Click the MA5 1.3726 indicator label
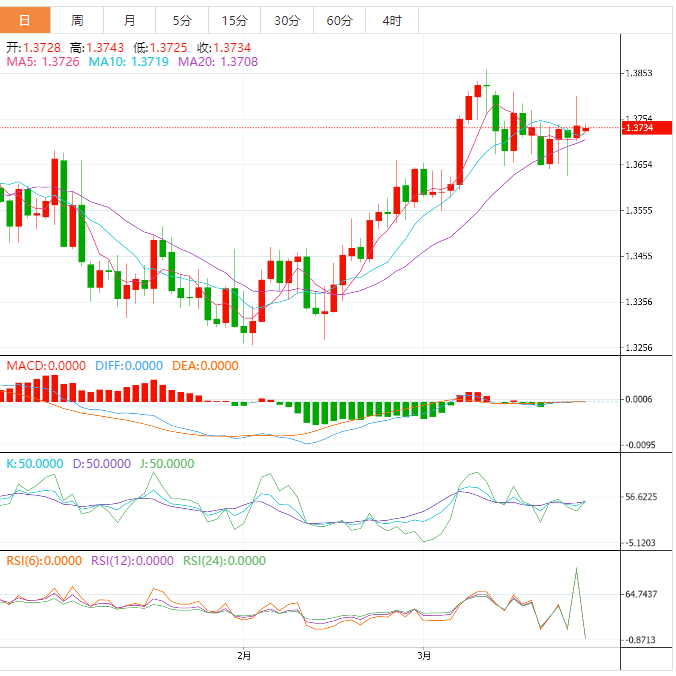Viewport: 676px width, 676px height. coord(43,62)
